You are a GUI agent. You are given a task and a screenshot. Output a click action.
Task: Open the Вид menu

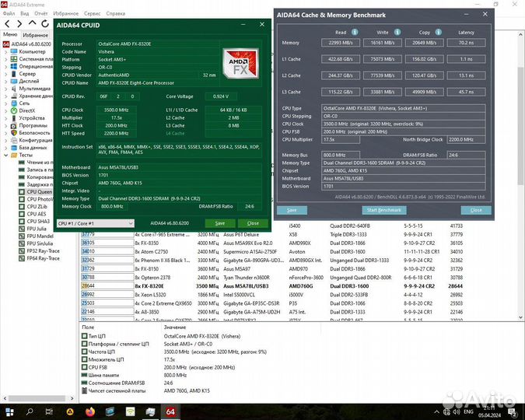(25, 13)
